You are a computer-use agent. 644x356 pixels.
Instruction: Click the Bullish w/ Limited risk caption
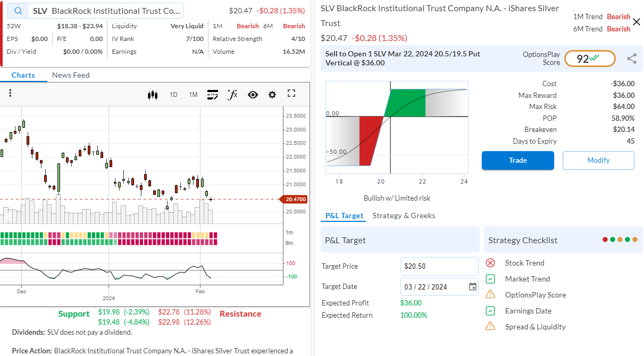pyautogui.click(x=397, y=198)
